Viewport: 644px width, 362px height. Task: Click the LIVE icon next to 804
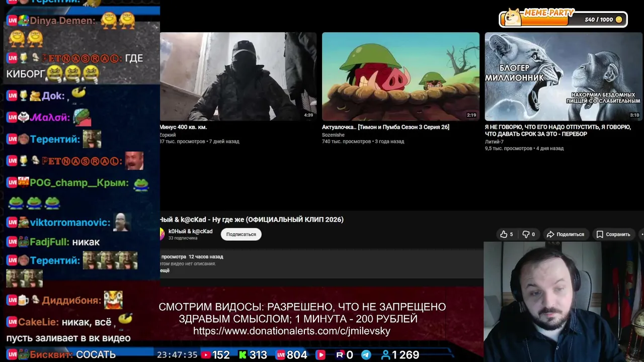pos(280,355)
